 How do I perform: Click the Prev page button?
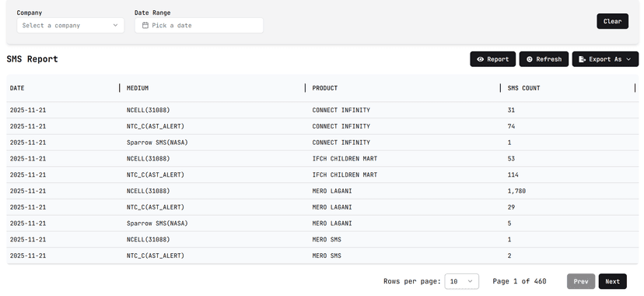coord(581,282)
